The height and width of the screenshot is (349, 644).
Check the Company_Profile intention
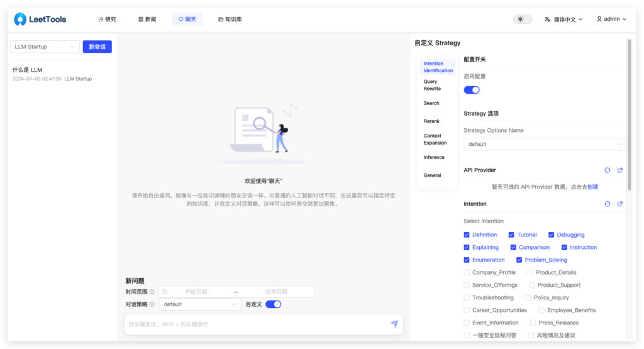[466, 272]
